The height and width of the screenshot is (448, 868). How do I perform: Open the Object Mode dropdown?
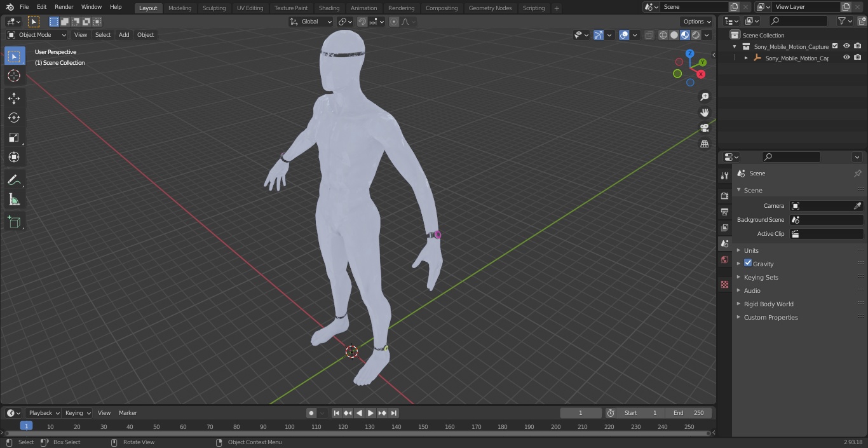[37, 35]
